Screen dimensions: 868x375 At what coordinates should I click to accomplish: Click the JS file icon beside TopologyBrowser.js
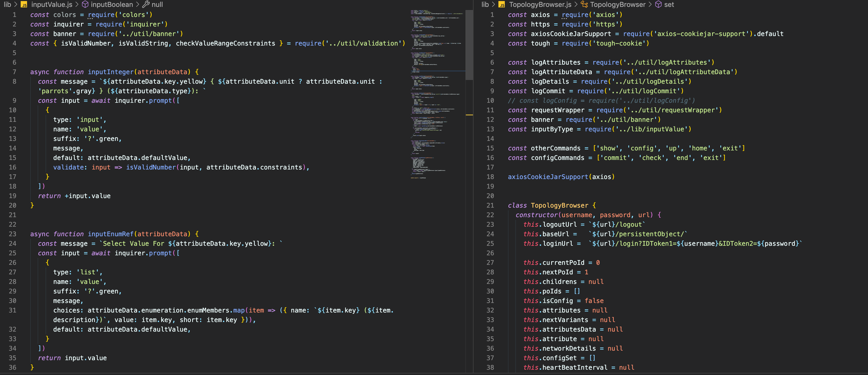502,5
